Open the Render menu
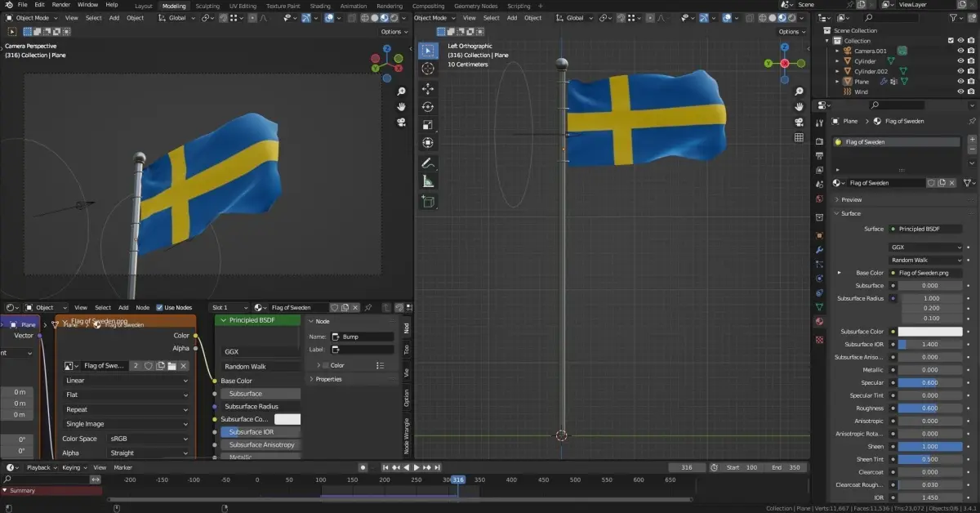 (x=60, y=5)
